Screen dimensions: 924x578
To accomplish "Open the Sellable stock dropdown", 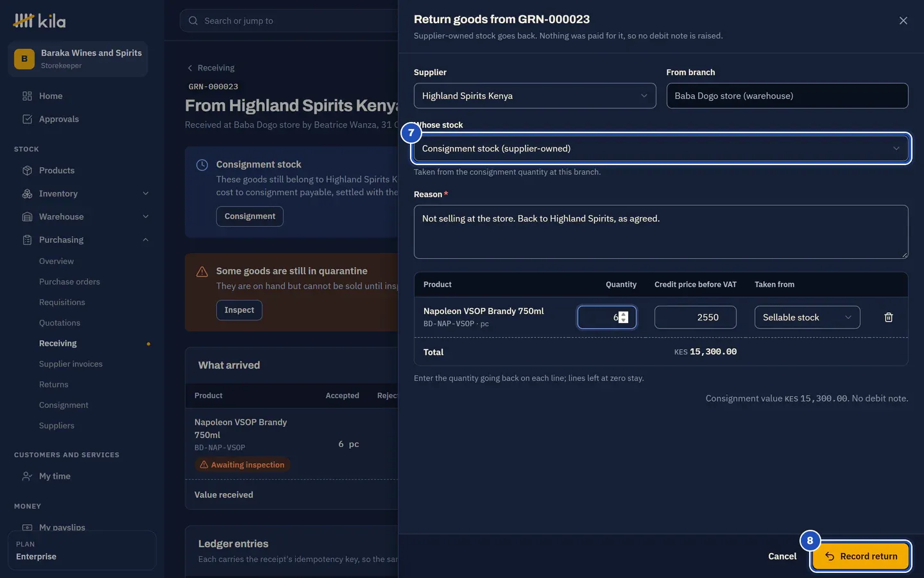I will (x=807, y=317).
